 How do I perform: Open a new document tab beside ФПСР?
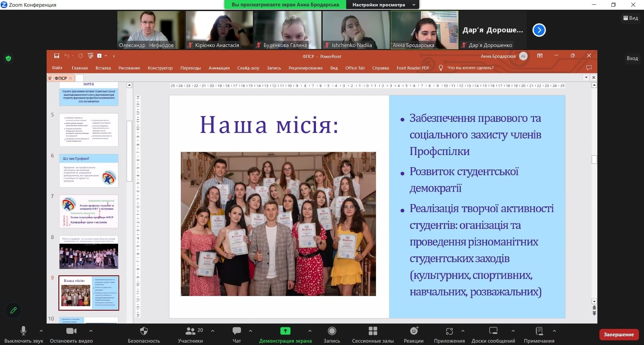click(79, 78)
